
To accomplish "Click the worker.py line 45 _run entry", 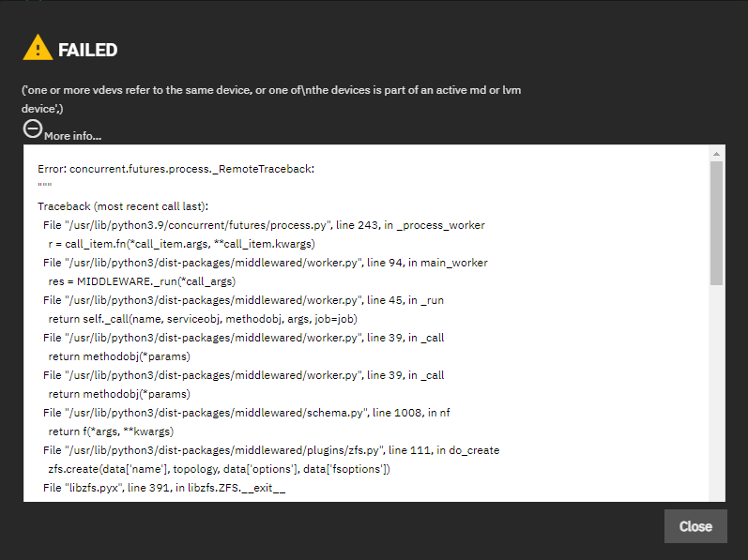I will [243, 300].
